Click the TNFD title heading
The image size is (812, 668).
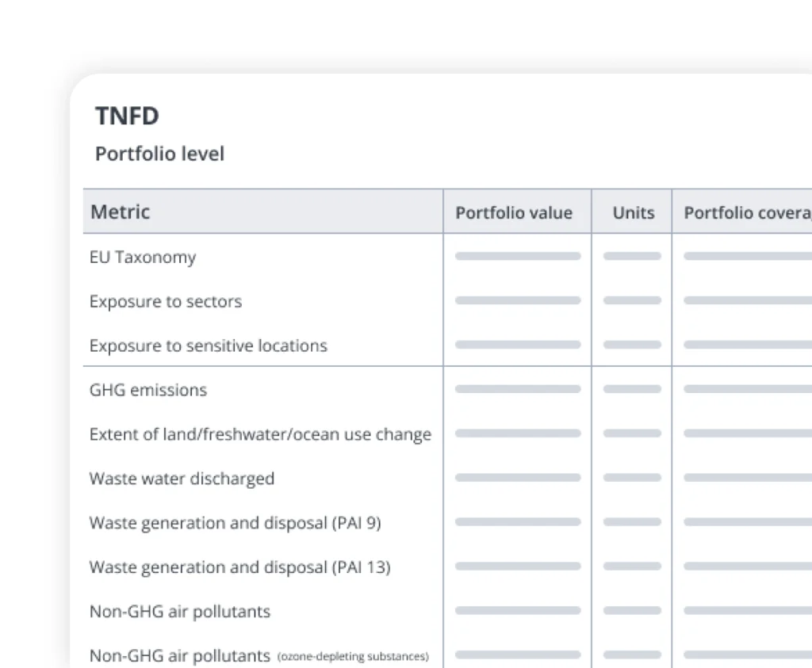click(x=127, y=116)
